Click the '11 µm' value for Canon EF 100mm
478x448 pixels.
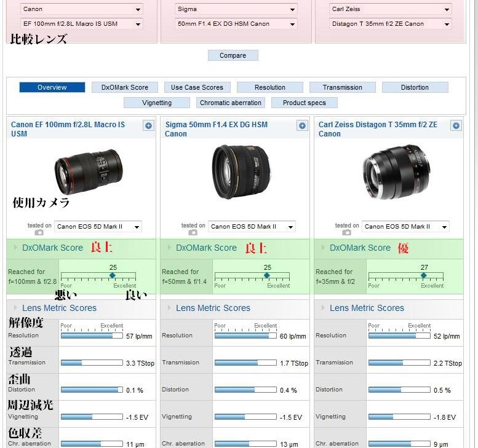point(135,444)
